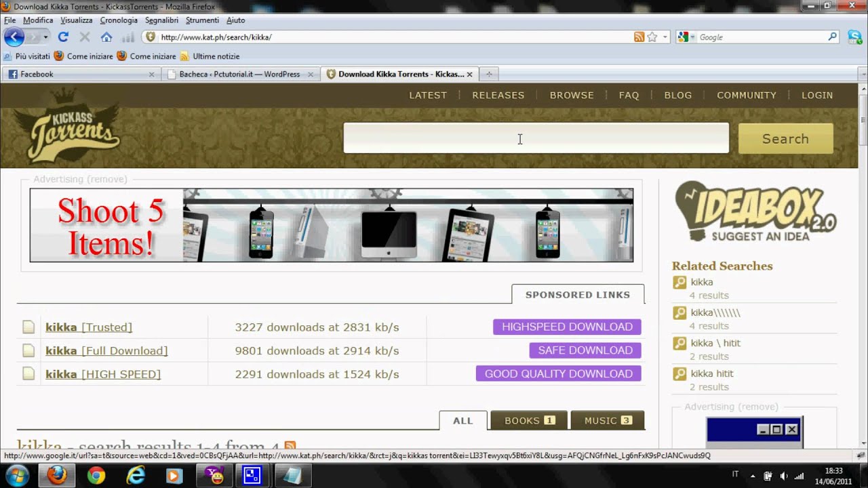The width and height of the screenshot is (868, 488).
Task: Click the first Advertising (remove) link above banner
Action: (x=80, y=179)
